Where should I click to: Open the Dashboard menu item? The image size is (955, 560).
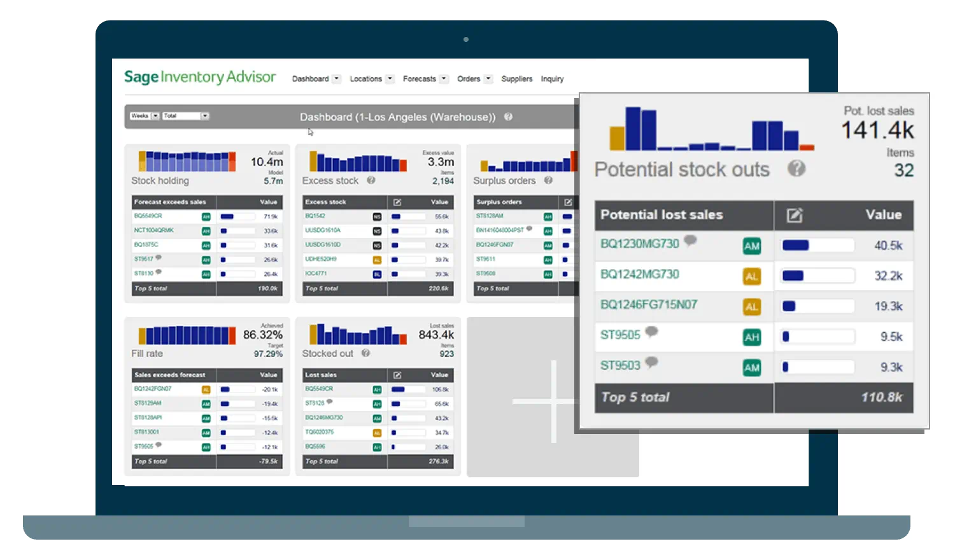pyautogui.click(x=310, y=79)
